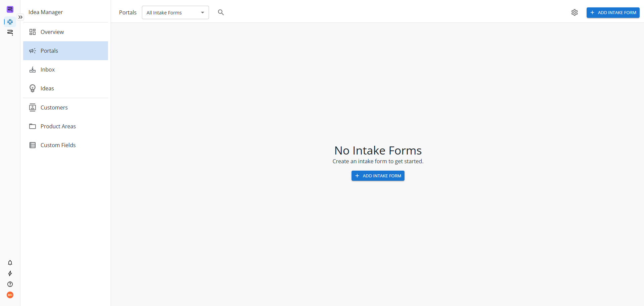Image resolution: width=644 pixels, height=306 pixels.
Task: Click top-right ADD INTAKE FORM button
Action: pyautogui.click(x=613, y=12)
